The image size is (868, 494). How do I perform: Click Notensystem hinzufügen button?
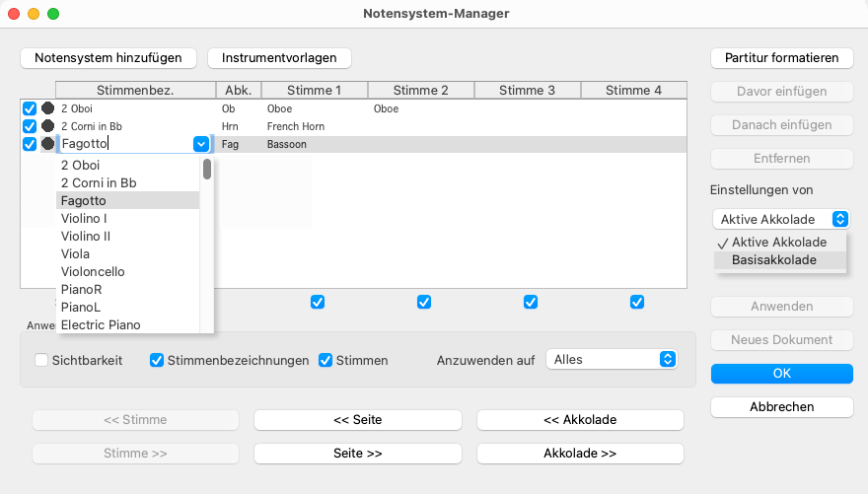108,58
